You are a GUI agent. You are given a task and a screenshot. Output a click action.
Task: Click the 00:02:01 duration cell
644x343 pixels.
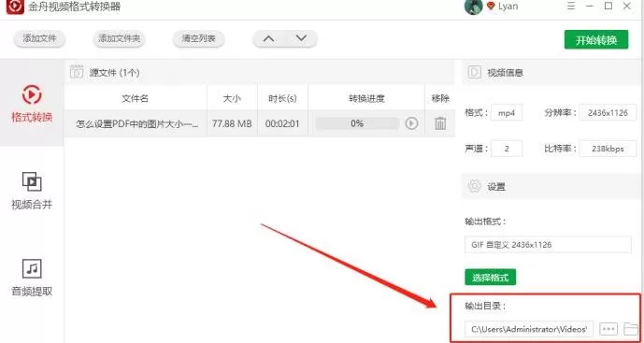click(x=282, y=123)
